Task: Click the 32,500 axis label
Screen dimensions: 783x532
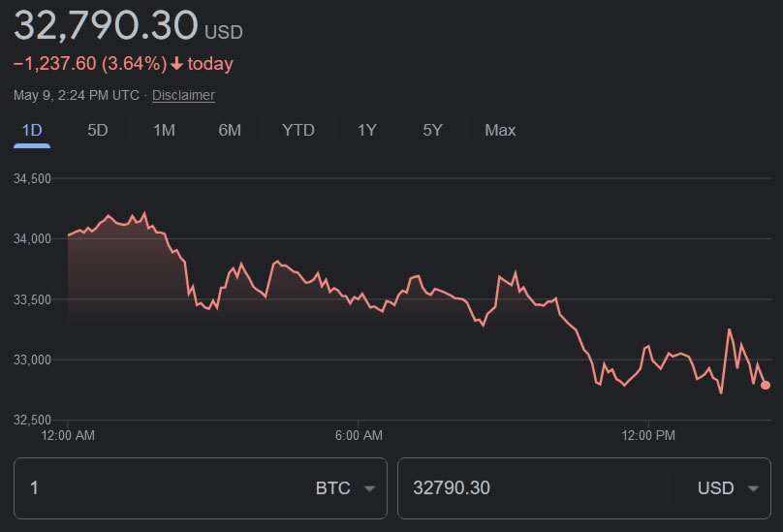Action: click(32, 421)
